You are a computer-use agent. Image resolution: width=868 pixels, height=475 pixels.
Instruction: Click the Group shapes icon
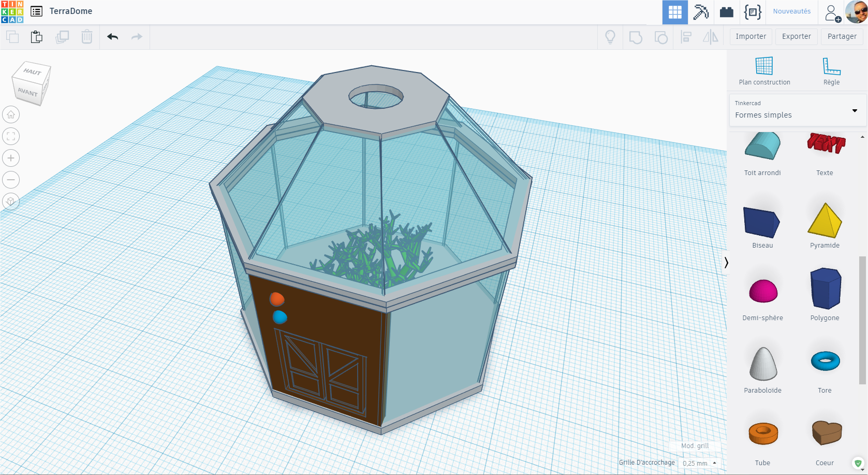(636, 37)
